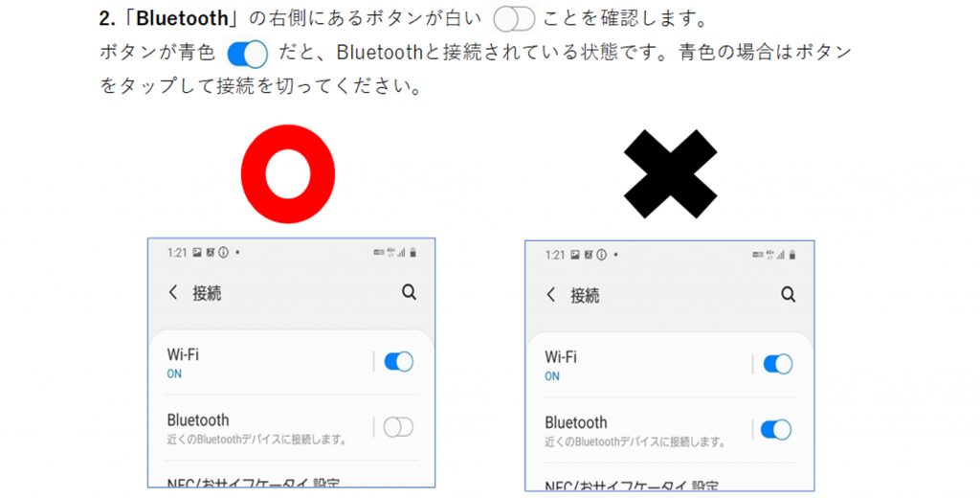Click the battery icon in the left status bar
The image size is (980, 498).
[413, 253]
